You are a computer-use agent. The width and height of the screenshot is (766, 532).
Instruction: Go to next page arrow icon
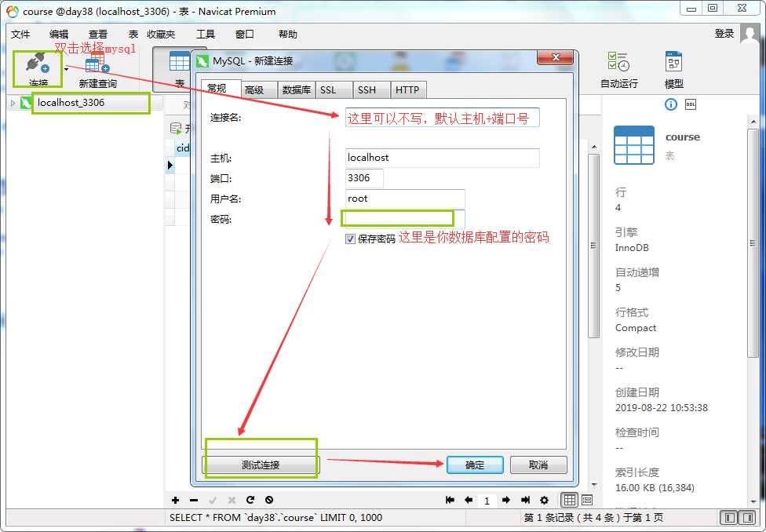pyautogui.click(x=506, y=500)
